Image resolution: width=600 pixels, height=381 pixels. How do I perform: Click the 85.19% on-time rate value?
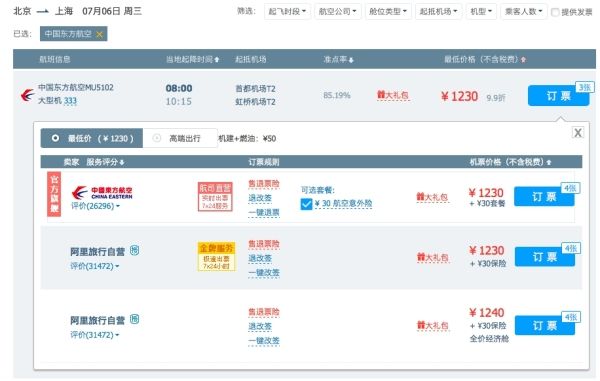pyautogui.click(x=337, y=95)
